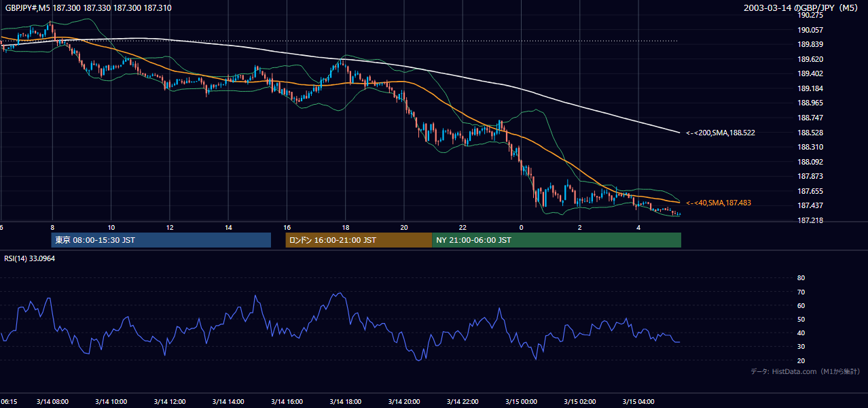Click the 東京 08:00-15:30 JST session bar

coord(161,240)
